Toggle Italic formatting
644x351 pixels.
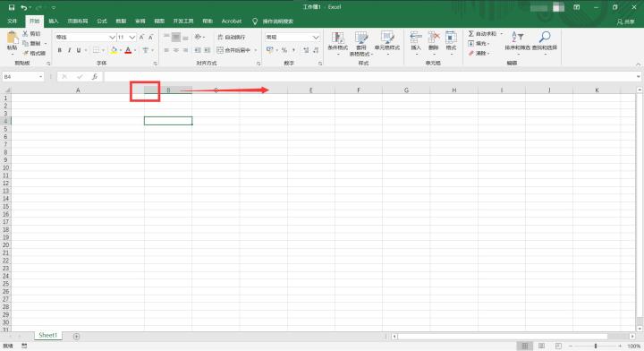point(69,50)
